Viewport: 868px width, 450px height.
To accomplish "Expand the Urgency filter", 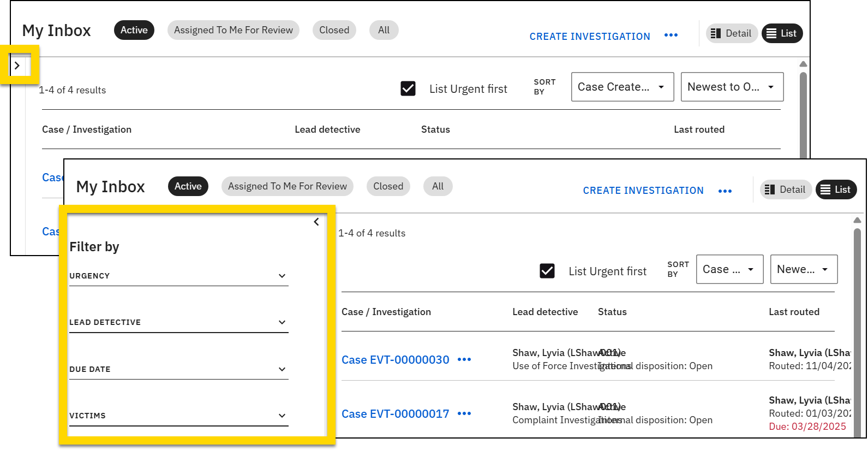I will click(179, 276).
